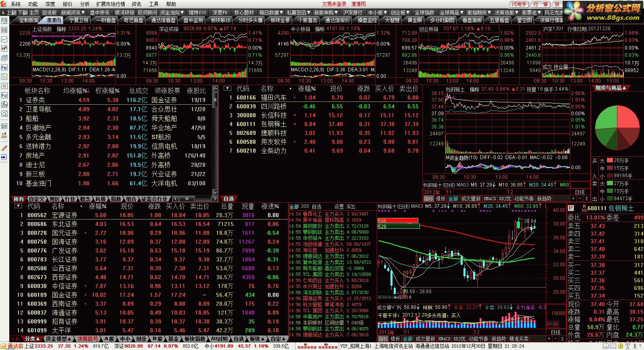Click scroll-left arrow beside 证监会行业 tab
This screenshot has height=350, width=644.
tap(175, 199)
